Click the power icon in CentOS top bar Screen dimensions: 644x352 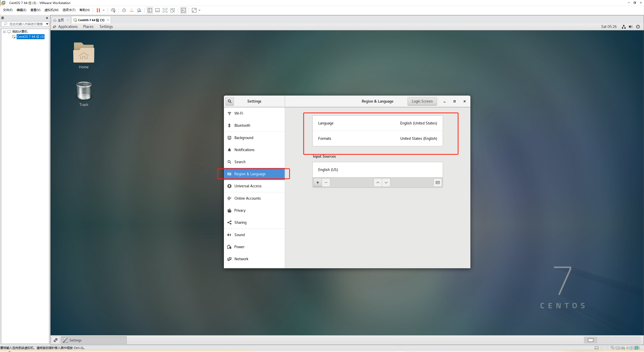point(638,27)
